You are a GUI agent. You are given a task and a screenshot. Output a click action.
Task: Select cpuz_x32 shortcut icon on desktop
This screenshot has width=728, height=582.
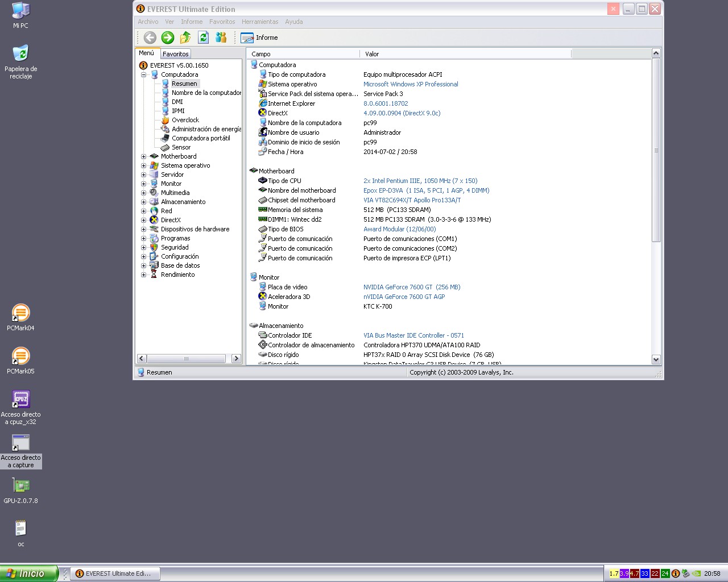[20, 399]
